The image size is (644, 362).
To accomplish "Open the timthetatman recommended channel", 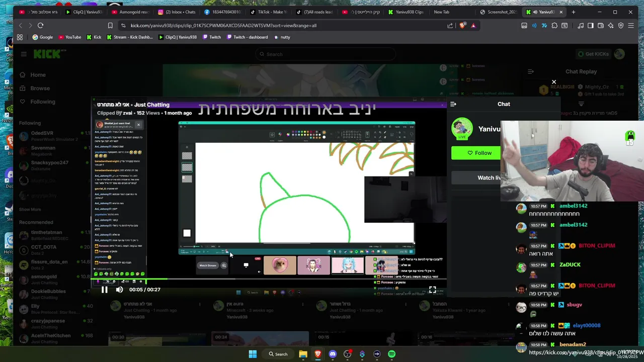I will point(55,235).
